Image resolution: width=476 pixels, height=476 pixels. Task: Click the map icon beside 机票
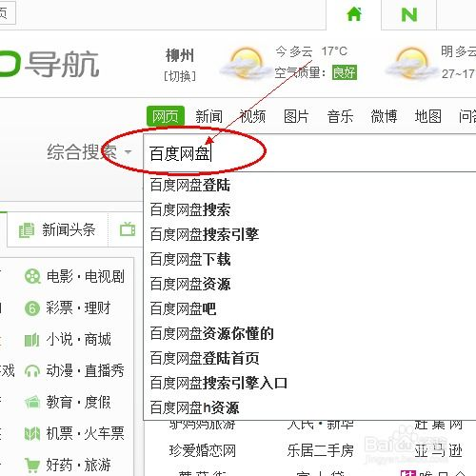(x=32, y=434)
